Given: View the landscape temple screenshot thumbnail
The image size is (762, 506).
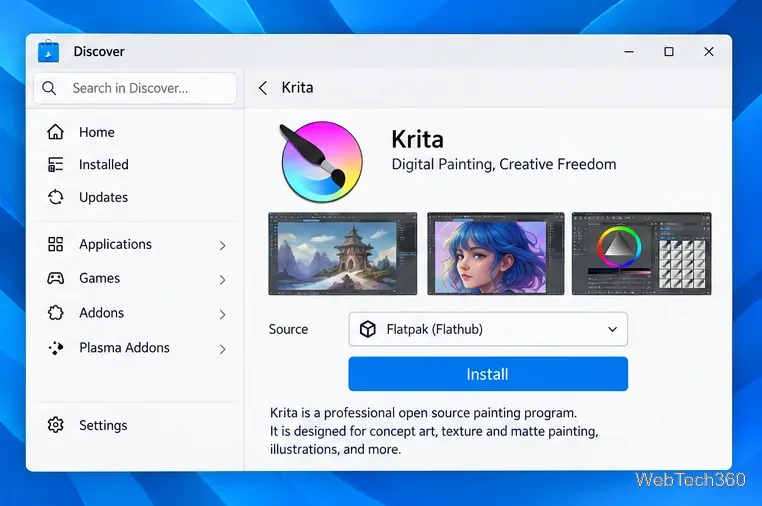Looking at the screenshot, I should 343,254.
